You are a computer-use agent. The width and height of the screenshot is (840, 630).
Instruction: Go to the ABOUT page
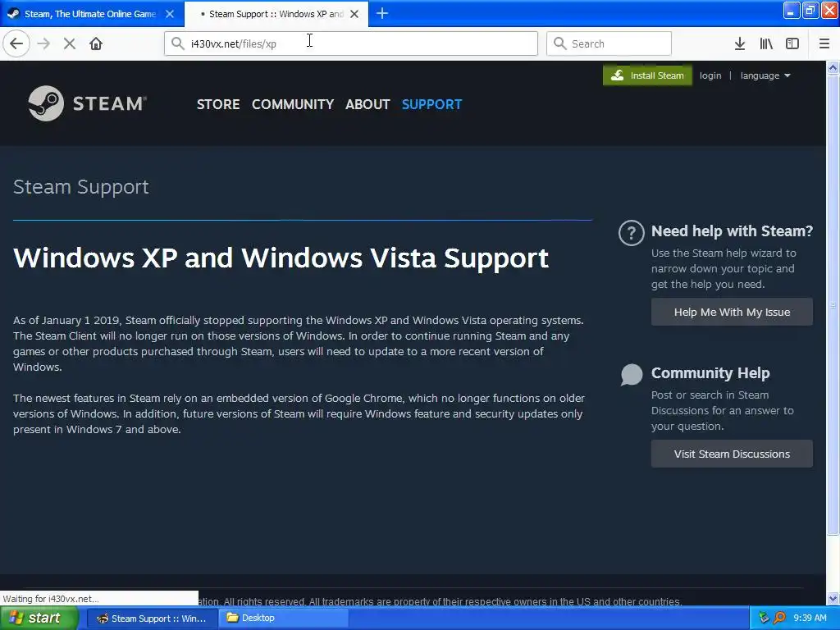[367, 104]
